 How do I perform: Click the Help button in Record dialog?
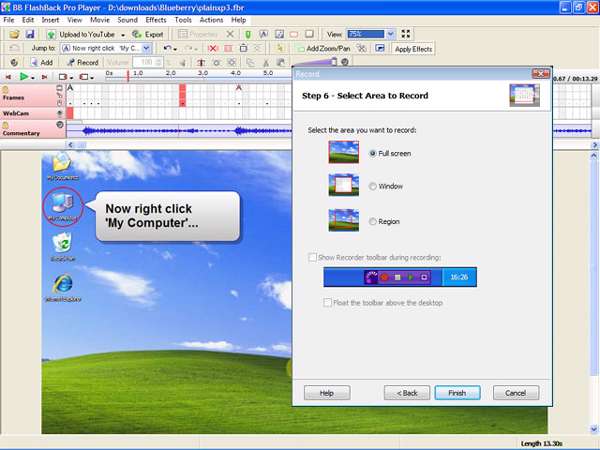[327, 393]
